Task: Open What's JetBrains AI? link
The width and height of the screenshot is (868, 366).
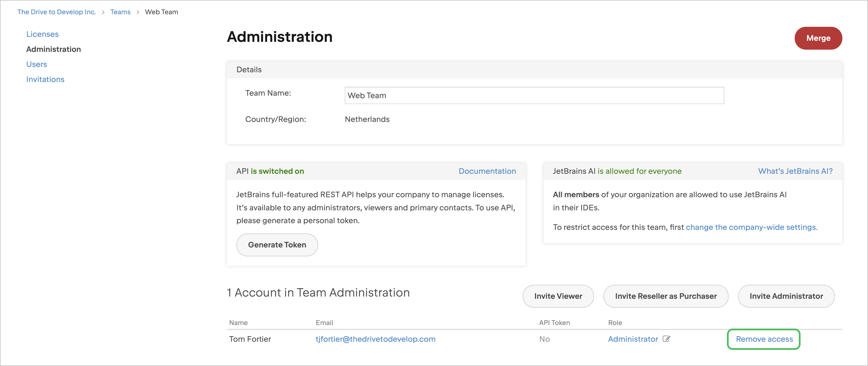Action: (795, 171)
